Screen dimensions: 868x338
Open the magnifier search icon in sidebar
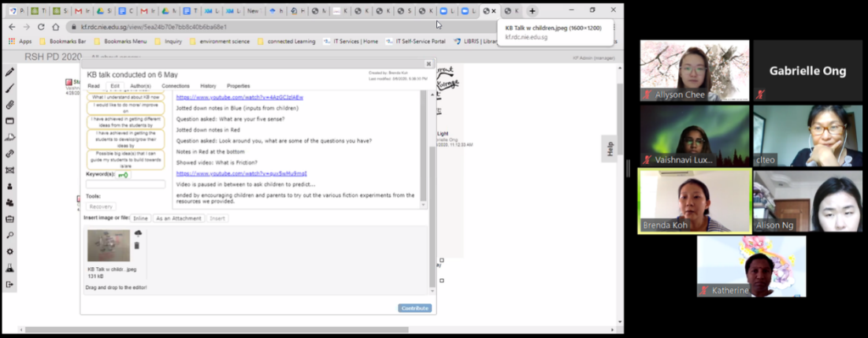(x=10, y=235)
